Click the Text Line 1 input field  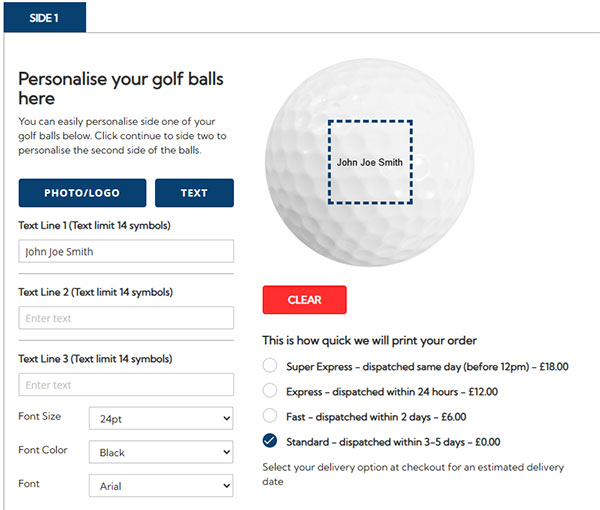[x=126, y=252]
